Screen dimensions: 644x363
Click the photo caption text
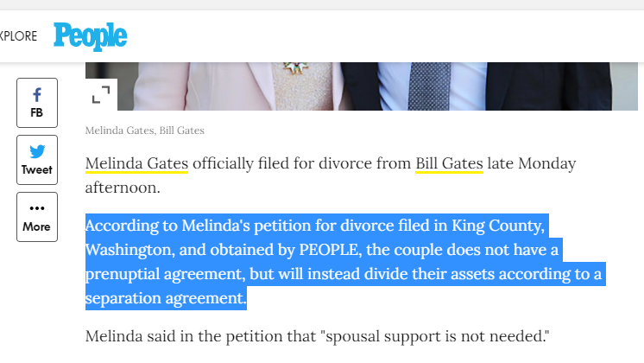click(144, 131)
